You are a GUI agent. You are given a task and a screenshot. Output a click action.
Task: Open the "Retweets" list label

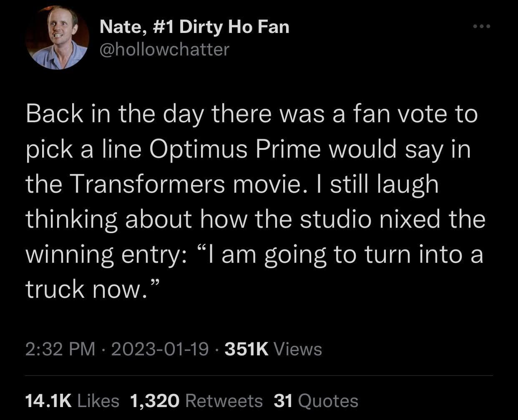pos(224,401)
